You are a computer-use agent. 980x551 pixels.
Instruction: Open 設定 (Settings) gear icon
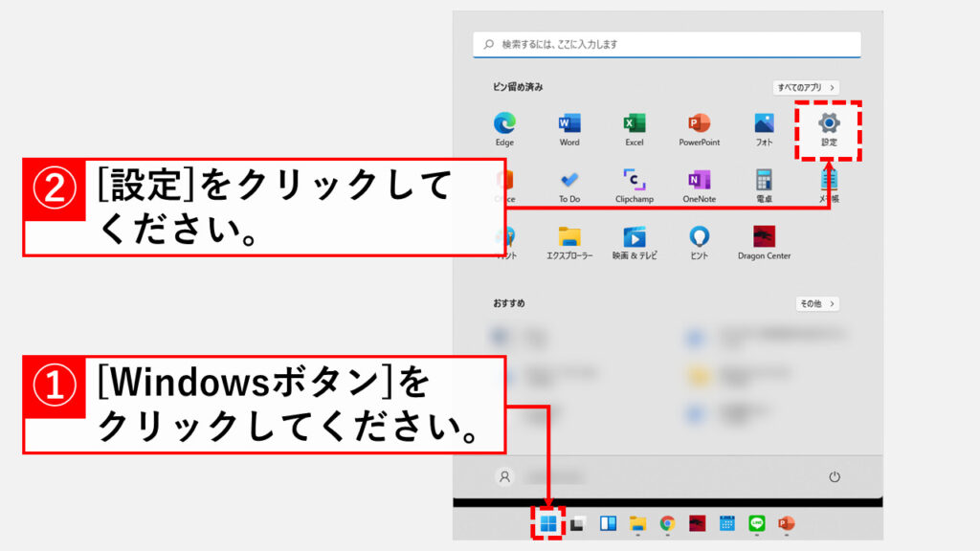829,129
